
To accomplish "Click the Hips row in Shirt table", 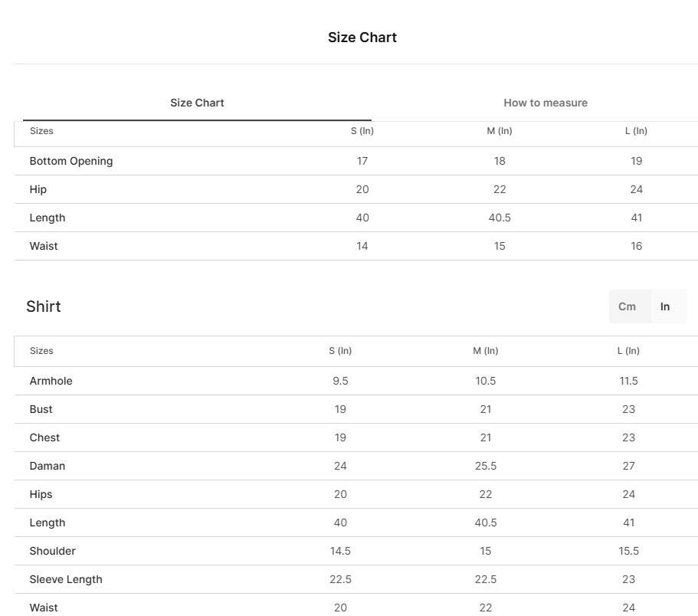I will pos(356,494).
